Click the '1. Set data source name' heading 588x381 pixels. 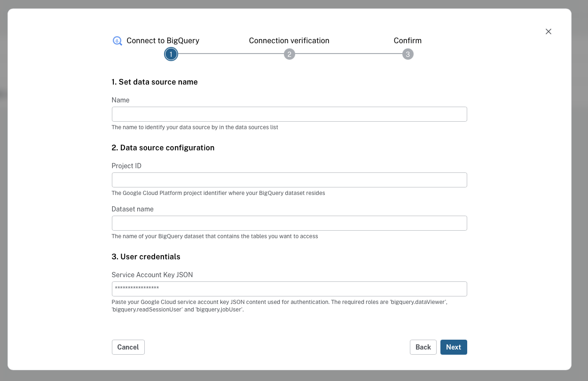[x=155, y=82]
